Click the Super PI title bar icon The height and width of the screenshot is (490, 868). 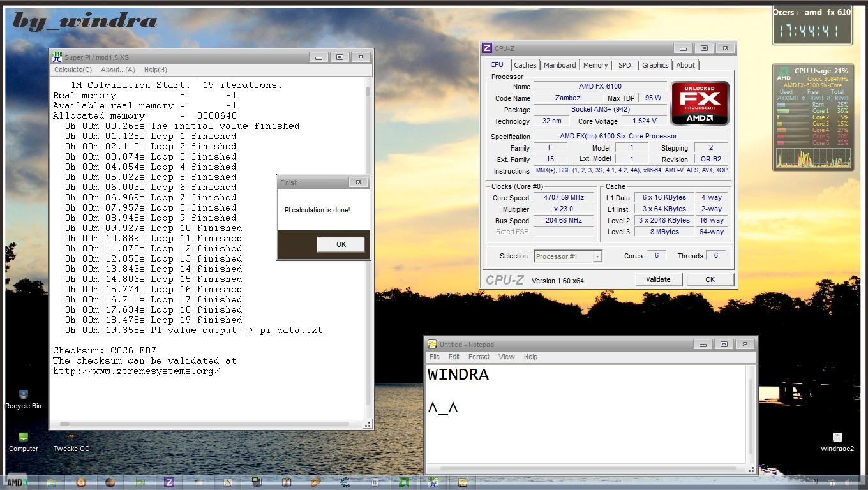[57, 57]
